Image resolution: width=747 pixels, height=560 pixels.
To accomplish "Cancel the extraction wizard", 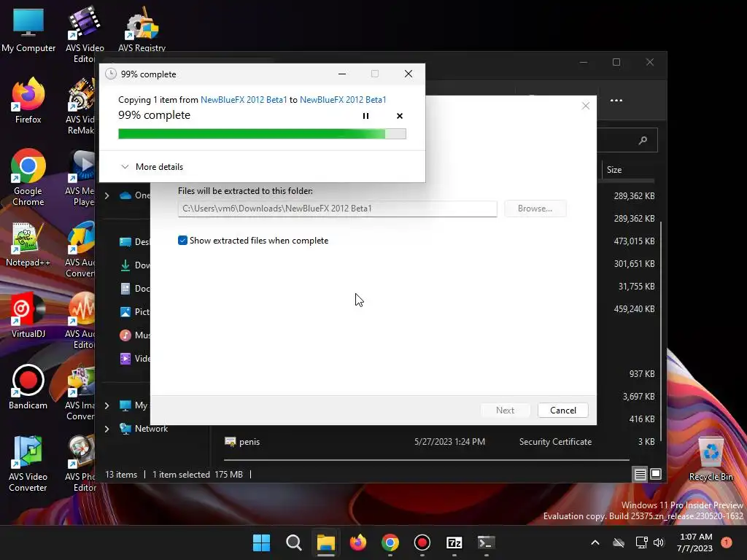I will click(x=562, y=410).
